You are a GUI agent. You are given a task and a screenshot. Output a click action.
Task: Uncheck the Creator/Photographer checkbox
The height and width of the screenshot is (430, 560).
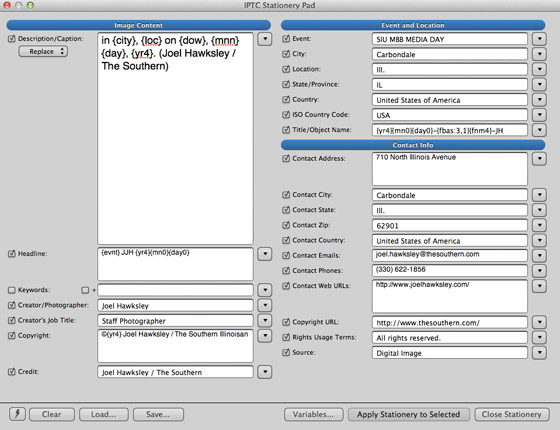[x=12, y=305]
